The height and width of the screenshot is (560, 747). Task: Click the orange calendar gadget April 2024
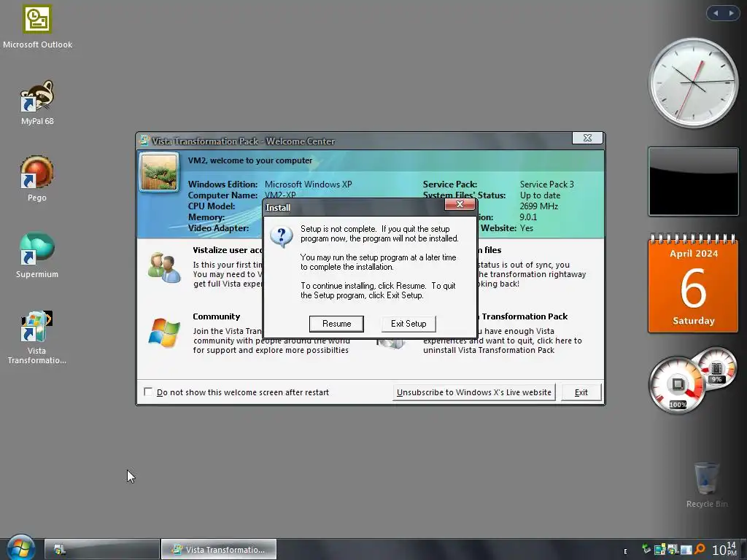click(693, 282)
